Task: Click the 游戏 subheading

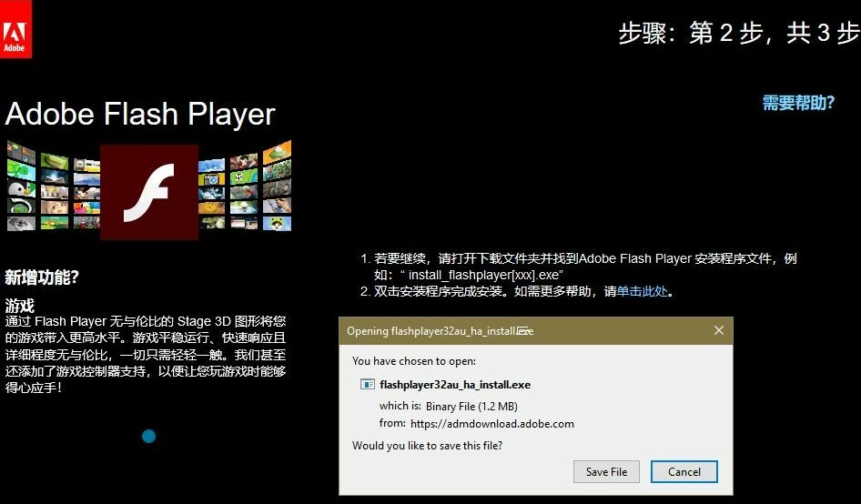Action: click(20, 306)
